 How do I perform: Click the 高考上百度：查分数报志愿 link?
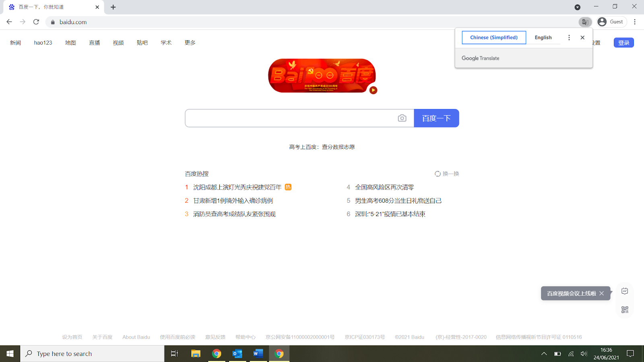pyautogui.click(x=322, y=147)
